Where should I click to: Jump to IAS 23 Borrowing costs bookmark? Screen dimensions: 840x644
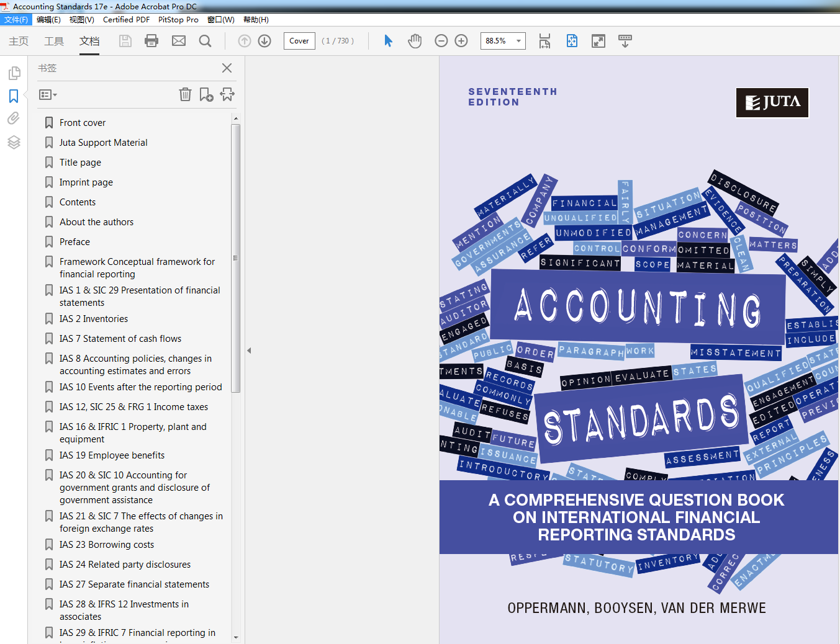tap(107, 545)
